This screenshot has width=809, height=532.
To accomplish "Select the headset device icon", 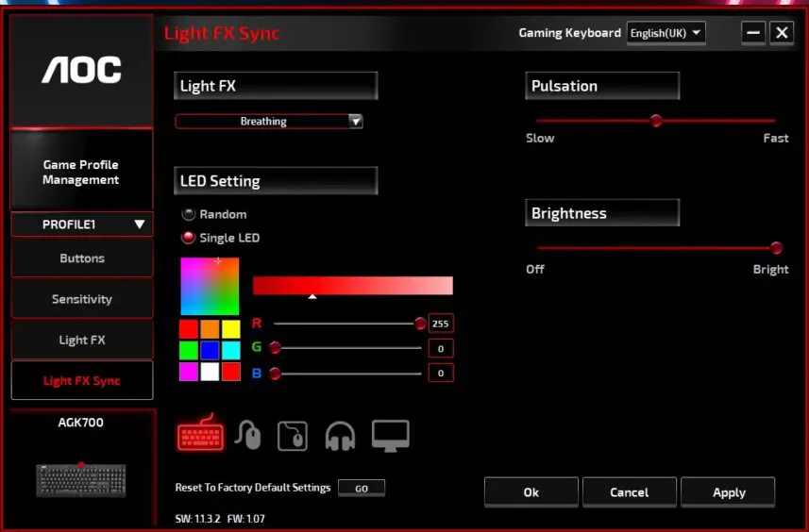I will (x=340, y=436).
